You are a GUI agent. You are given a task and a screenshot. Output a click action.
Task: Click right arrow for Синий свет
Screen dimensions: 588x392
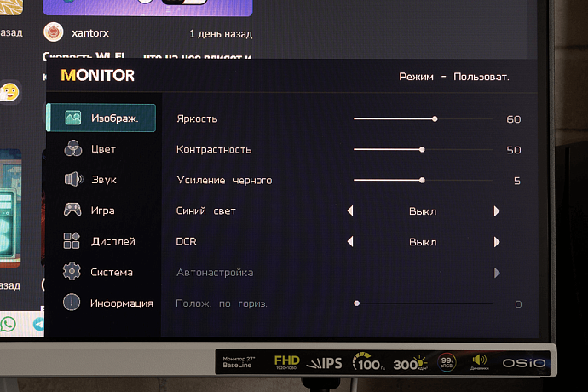click(497, 211)
